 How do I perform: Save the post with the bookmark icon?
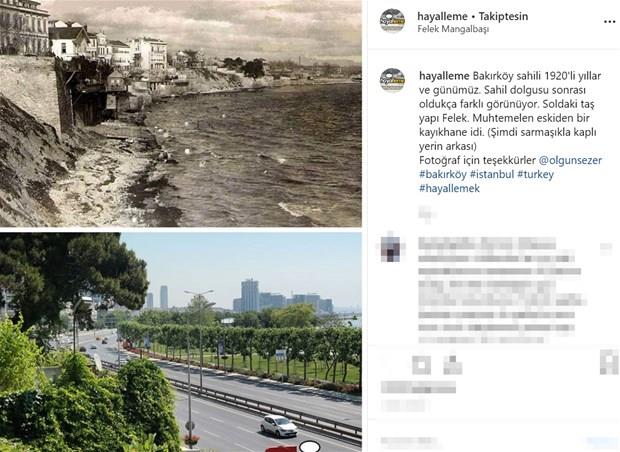(x=608, y=362)
